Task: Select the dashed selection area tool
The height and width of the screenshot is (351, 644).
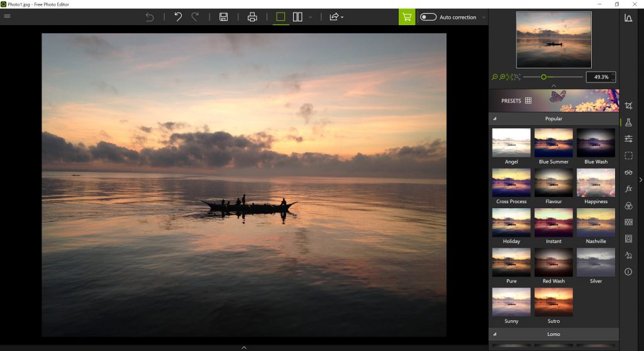Action: tap(628, 155)
